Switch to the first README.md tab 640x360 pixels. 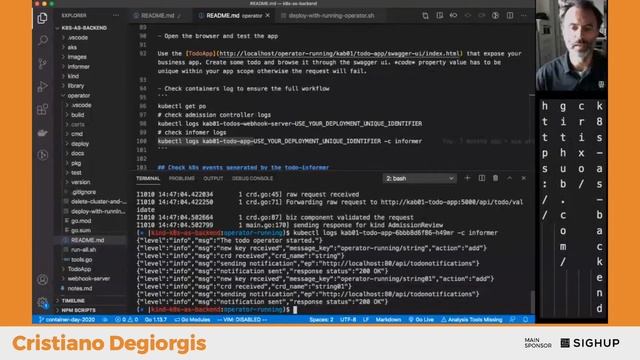pyautogui.click(x=158, y=16)
